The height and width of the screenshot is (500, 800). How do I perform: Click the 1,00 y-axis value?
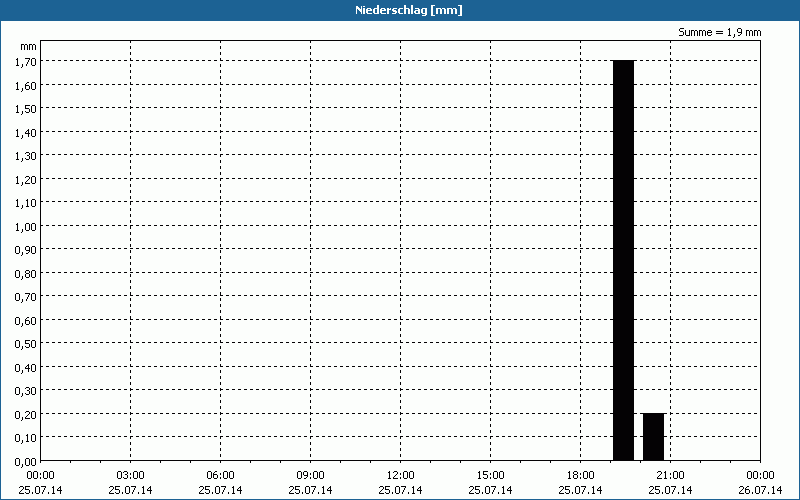[x=26, y=227]
